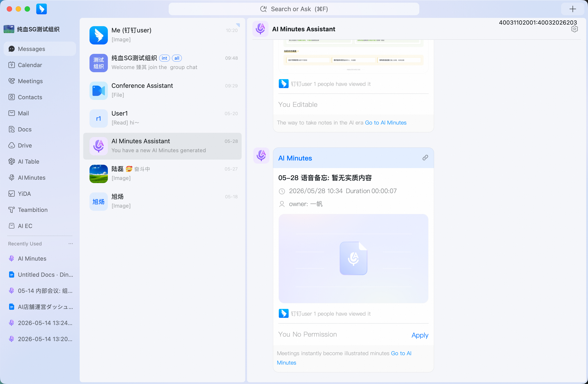588x384 pixels.
Task: Open YiDA in sidebar
Action: click(x=40, y=194)
